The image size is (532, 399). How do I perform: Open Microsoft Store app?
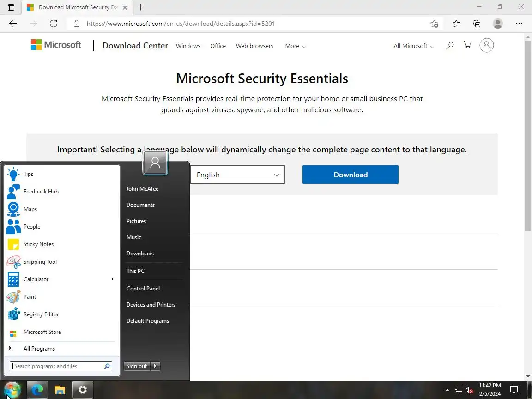[62, 332]
